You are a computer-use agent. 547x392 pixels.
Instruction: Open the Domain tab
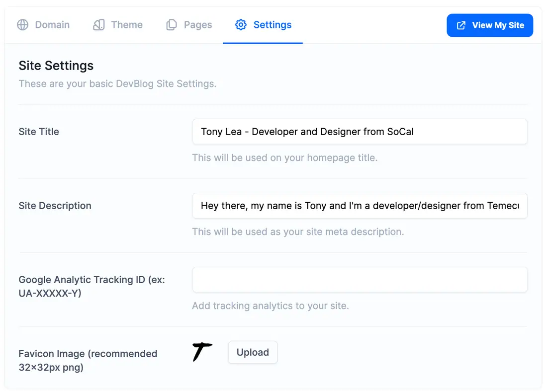click(x=43, y=25)
